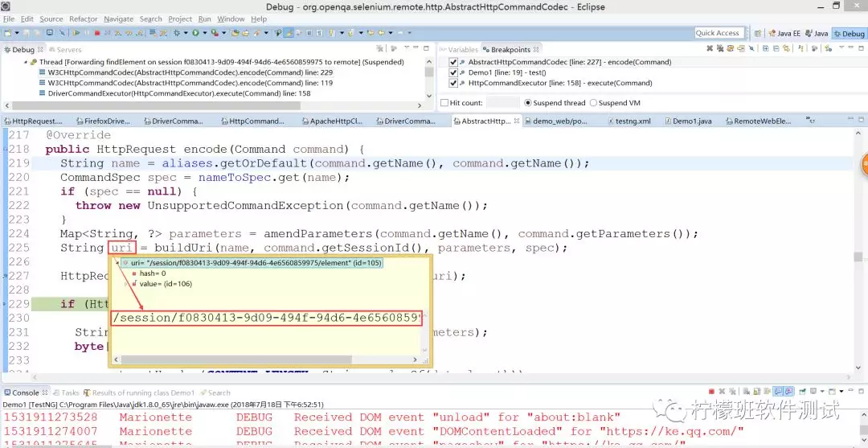Image resolution: width=868 pixels, height=448 pixels.
Task: Click the green Run launch icon
Action: pyautogui.click(x=195, y=33)
